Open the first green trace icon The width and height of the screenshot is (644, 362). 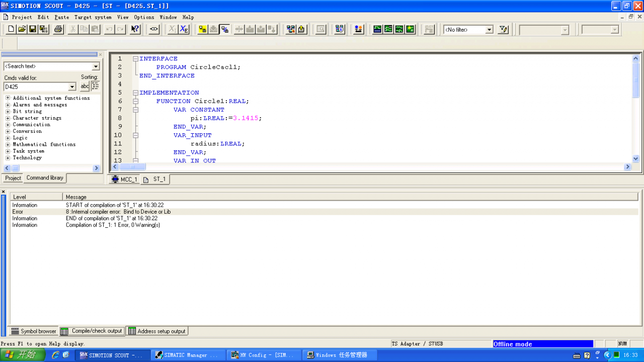377,29
